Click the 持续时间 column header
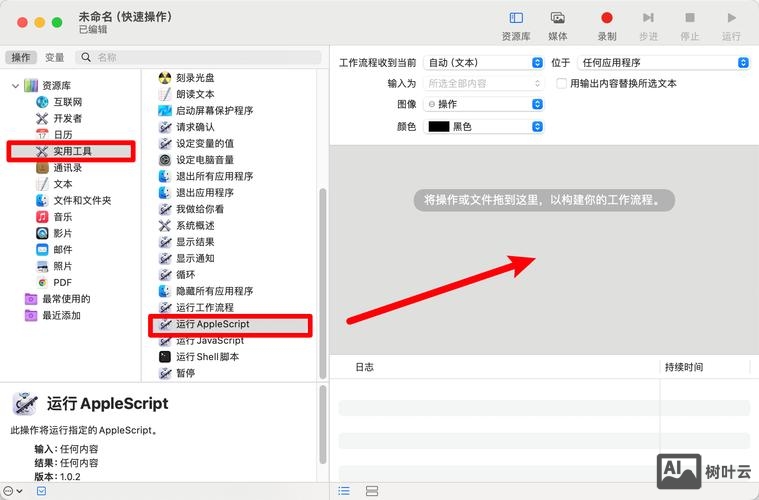The width and height of the screenshot is (759, 500). click(684, 367)
